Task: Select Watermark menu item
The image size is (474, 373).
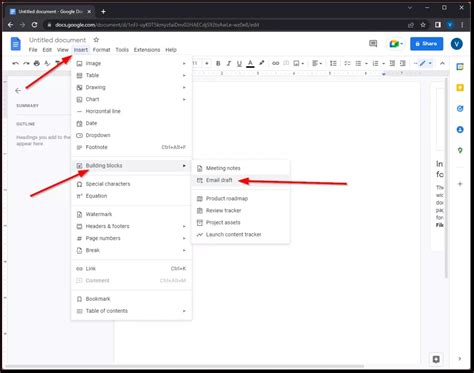Action: [x=131, y=214]
